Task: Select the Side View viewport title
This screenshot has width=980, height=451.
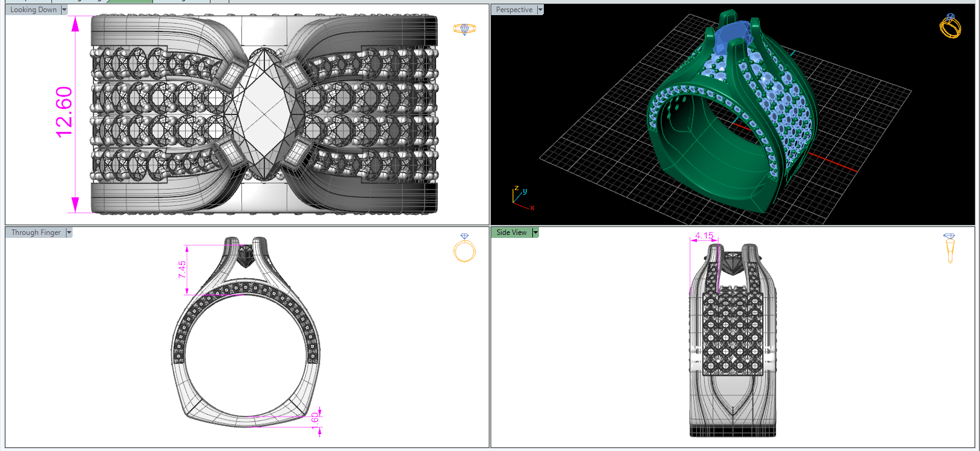Action: 512,232
